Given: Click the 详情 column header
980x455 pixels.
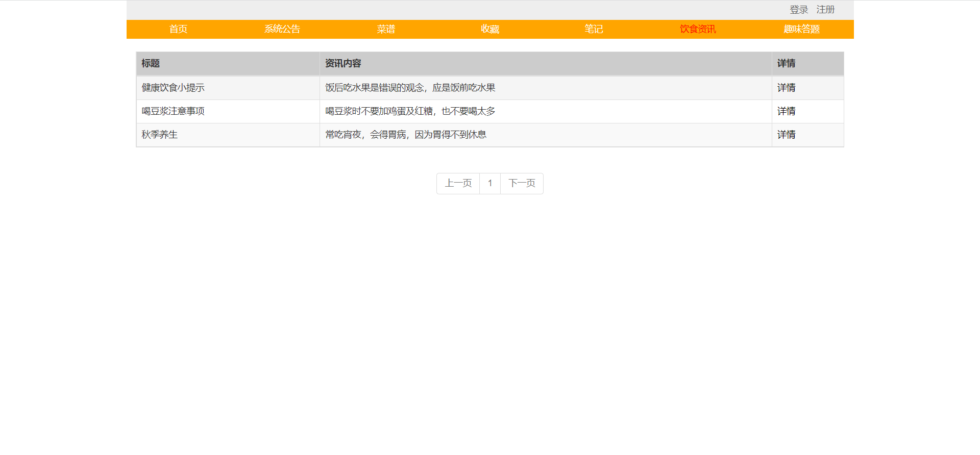Looking at the screenshot, I should (808, 64).
